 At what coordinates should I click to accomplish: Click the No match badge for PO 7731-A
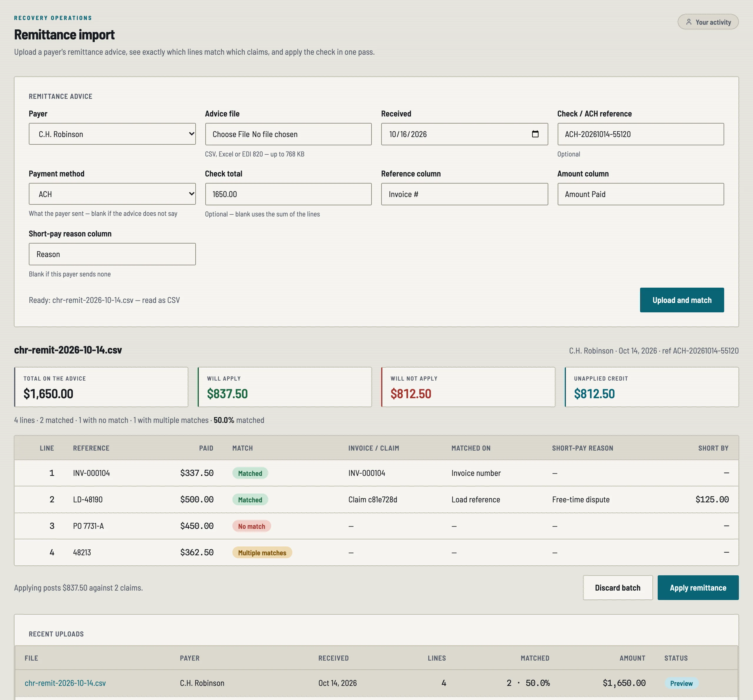251,526
